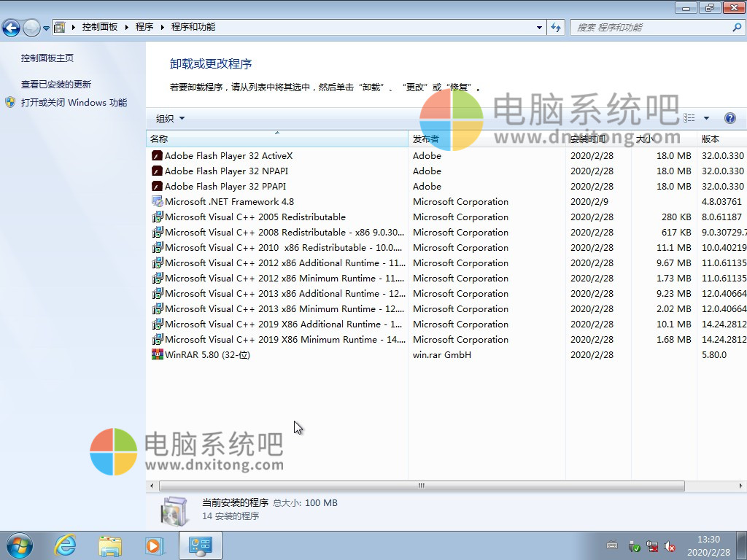Select the Adobe Flash Player 32 PPAPI icon
747x560 pixels.
coord(158,186)
